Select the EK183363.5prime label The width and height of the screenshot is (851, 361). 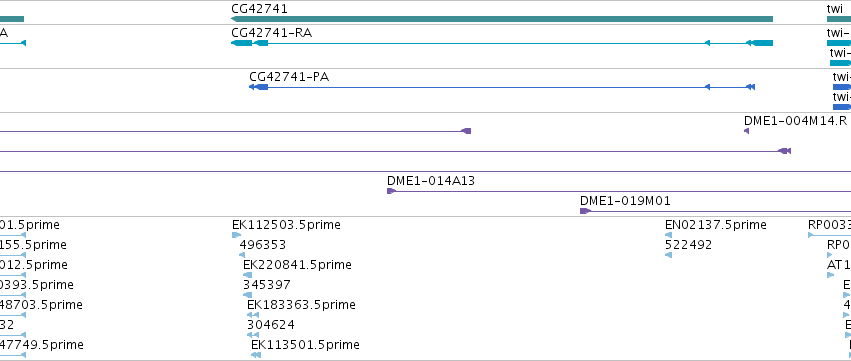301,305
